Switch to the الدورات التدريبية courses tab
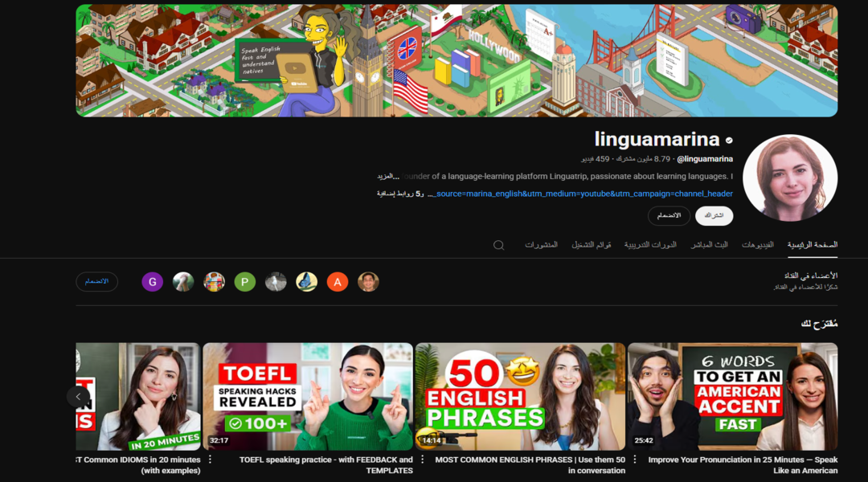 [650, 244]
